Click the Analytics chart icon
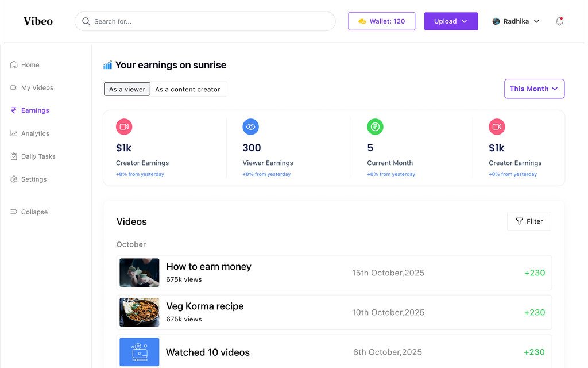The image size is (588, 368). tap(14, 133)
